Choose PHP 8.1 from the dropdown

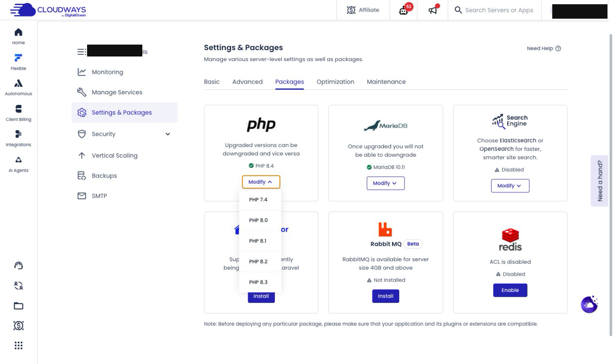point(260,241)
